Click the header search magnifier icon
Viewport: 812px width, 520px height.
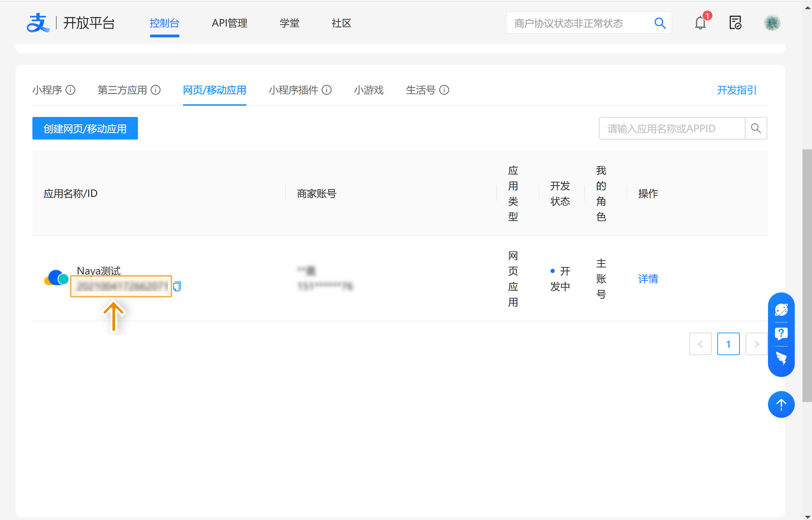point(660,23)
